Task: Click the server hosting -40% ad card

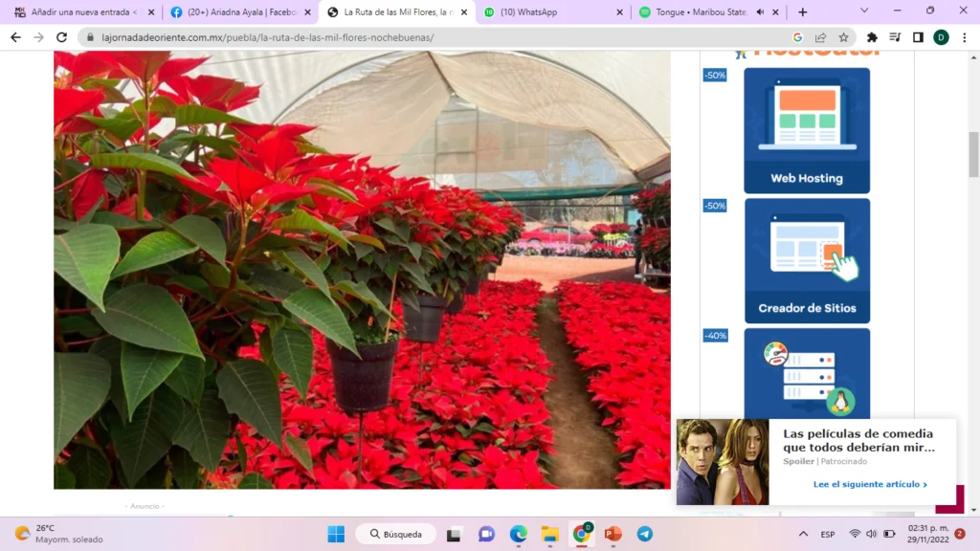Action: (807, 373)
